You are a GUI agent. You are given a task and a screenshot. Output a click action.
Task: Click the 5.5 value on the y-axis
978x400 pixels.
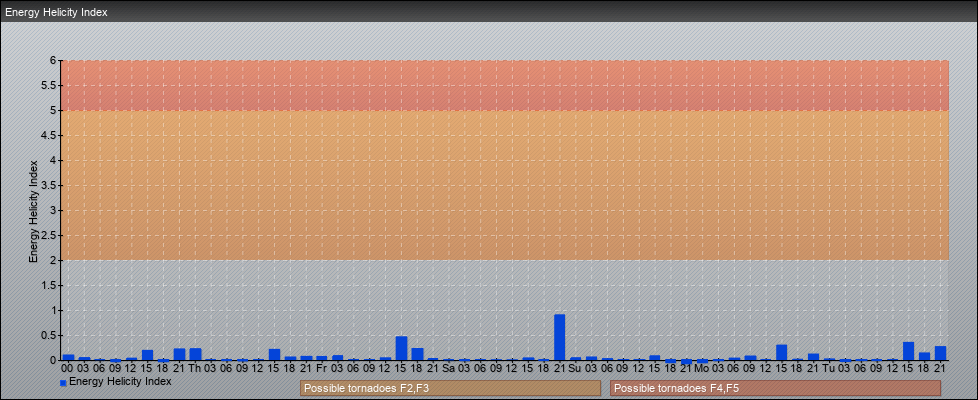point(49,85)
